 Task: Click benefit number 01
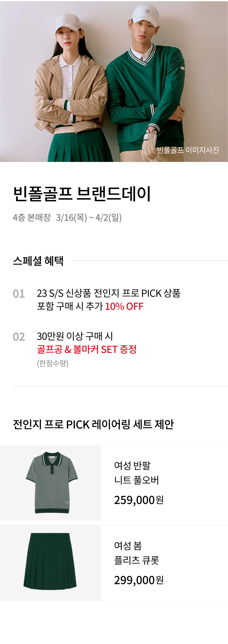click(19, 294)
